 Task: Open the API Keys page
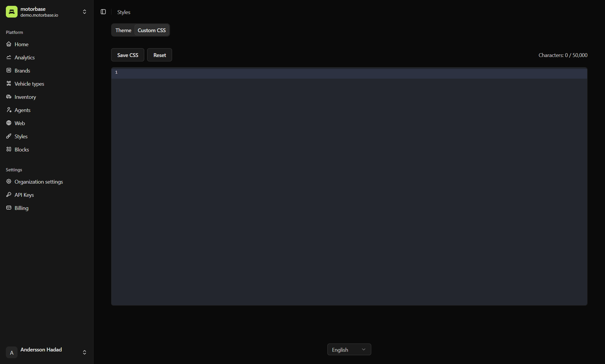coord(47,195)
